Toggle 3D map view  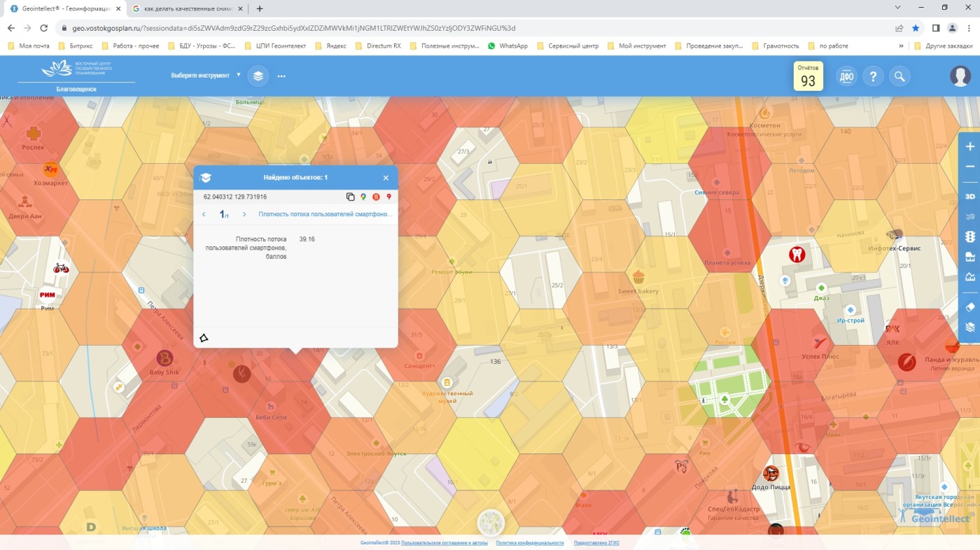point(969,197)
